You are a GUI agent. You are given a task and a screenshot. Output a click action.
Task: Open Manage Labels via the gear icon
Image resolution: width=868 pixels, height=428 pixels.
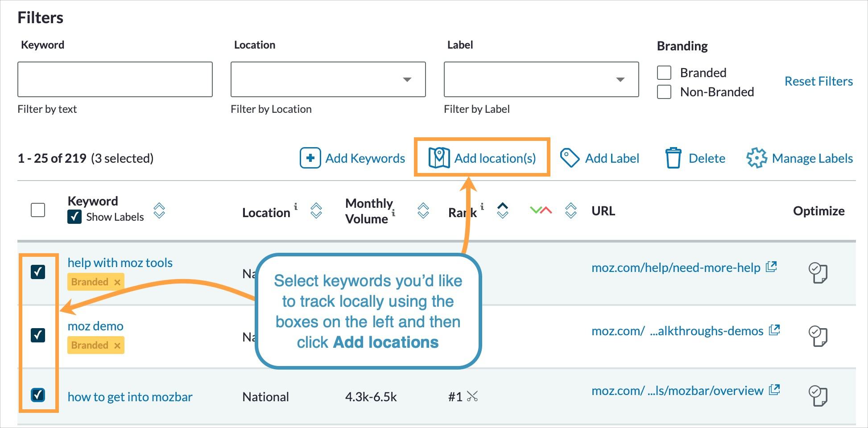tap(757, 158)
